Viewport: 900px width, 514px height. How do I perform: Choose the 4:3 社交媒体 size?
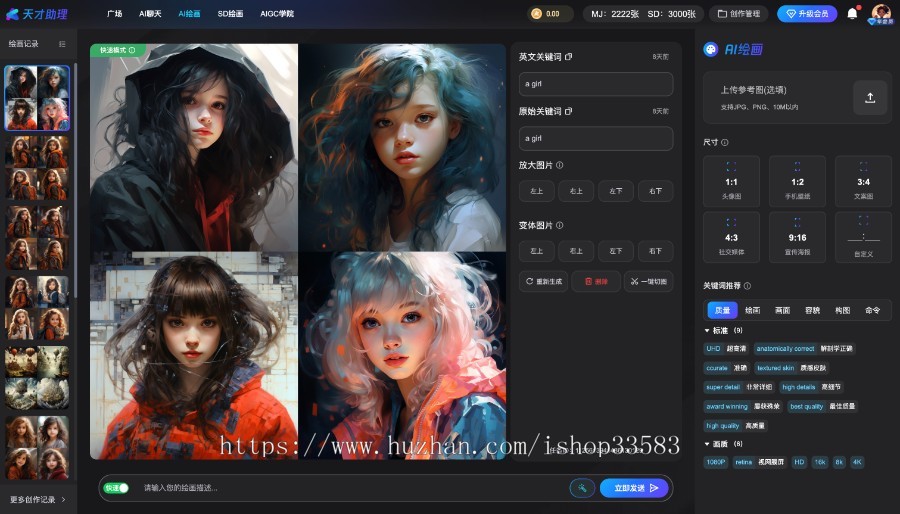[x=731, y=237]
